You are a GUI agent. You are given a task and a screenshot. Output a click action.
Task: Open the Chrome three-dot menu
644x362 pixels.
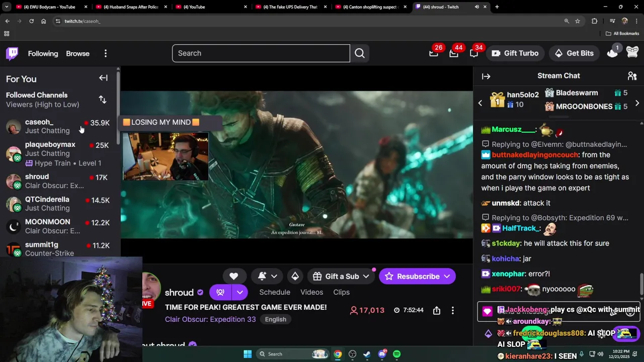coord(636,21)
